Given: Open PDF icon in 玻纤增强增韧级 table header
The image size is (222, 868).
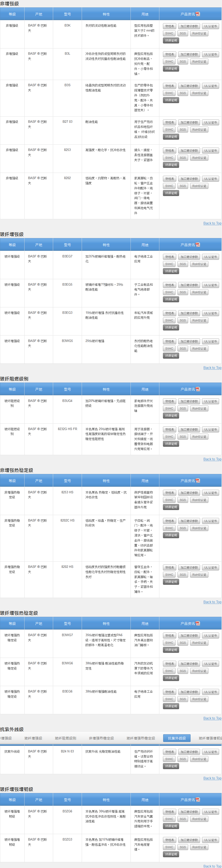Looking at the screenshot, I should coord(198,800).
